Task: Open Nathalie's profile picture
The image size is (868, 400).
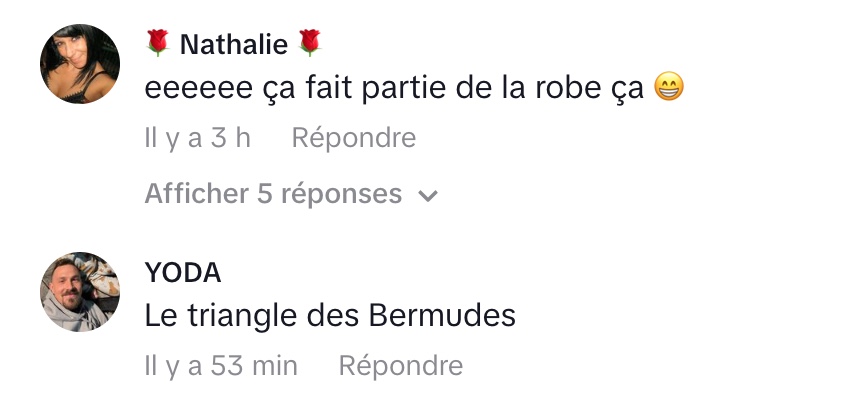Action: (80, 64)
